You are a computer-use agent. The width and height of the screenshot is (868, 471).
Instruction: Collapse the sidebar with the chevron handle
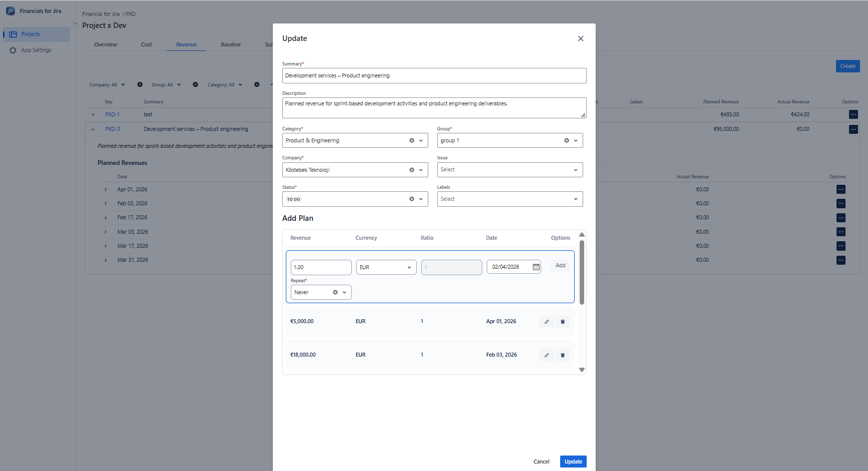point(75,23)
